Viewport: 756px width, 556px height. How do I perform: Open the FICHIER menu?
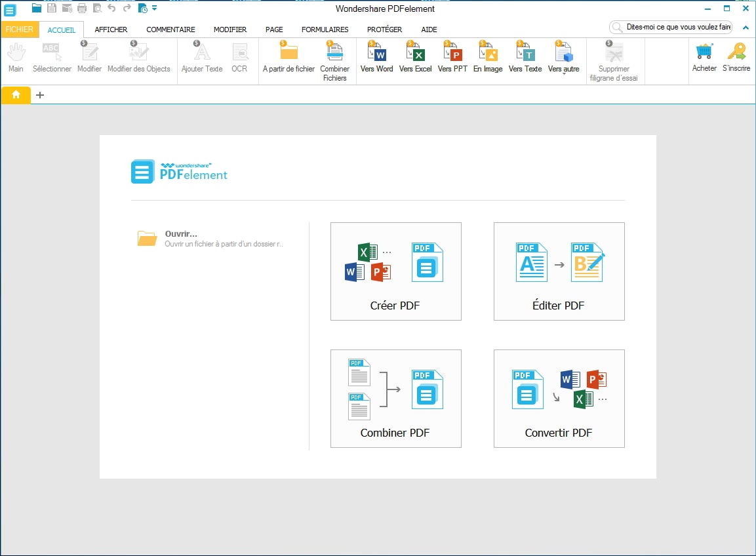coord(19,30)
